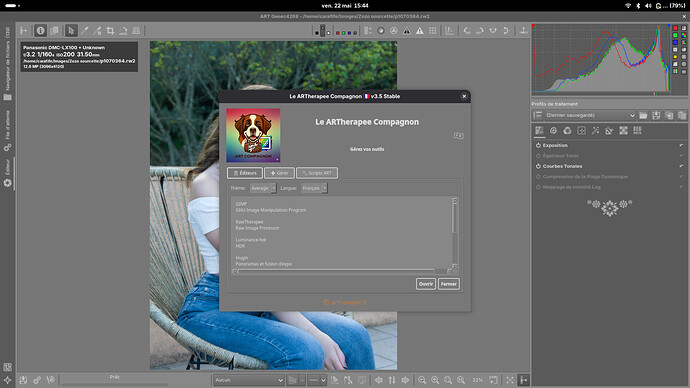The height and width of the screenshot is (388, 690).
Task: Click copy profile icon
Action: [669, 115]
